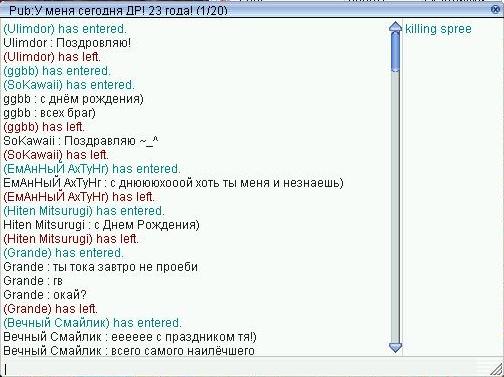Click the line "(ggbb) has left."

point(44,127)
